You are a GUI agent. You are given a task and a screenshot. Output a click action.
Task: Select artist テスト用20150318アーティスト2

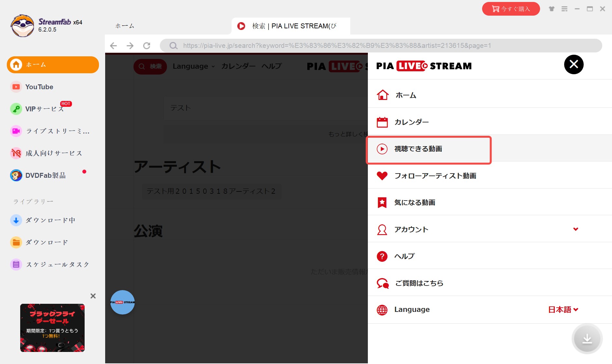(x=211, y=191)
